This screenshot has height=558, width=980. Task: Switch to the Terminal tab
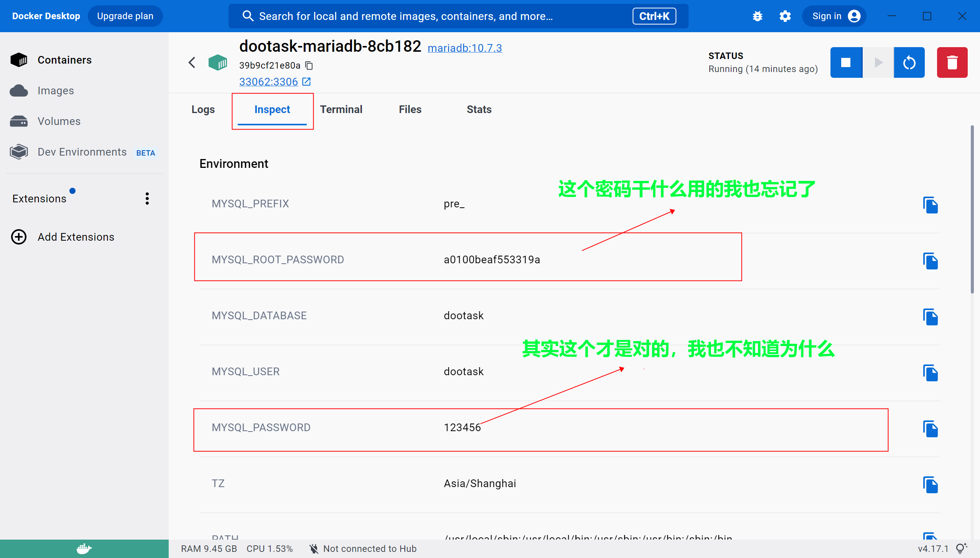coord(341,110)
